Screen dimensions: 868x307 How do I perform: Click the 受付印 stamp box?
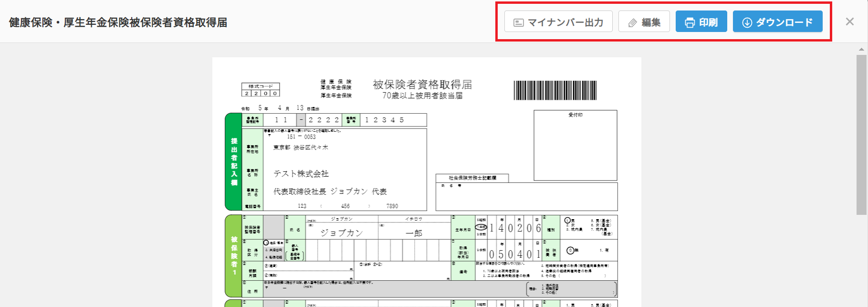(575, 145)
